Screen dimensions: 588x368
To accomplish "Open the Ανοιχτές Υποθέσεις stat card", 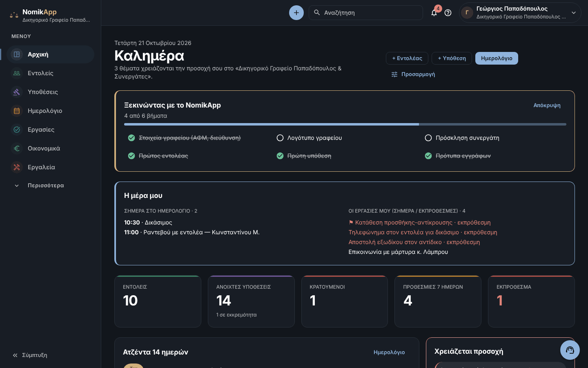I will tap(251, 301).
